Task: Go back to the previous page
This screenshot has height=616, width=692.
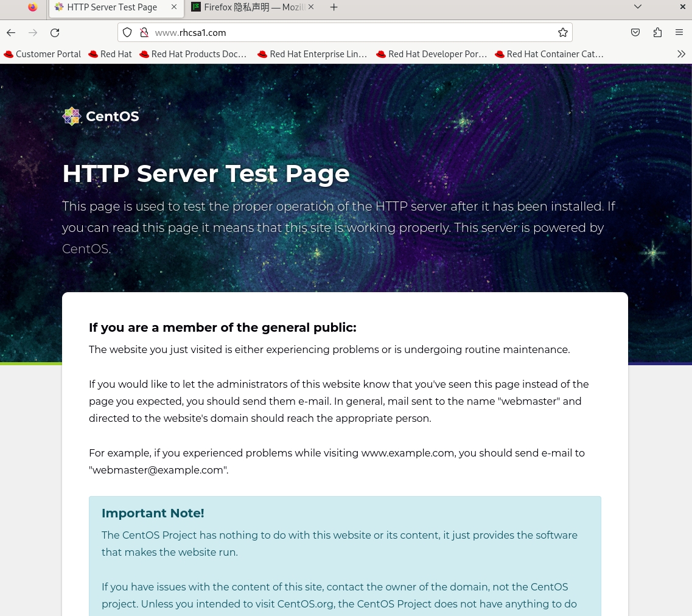Action: 11,33
